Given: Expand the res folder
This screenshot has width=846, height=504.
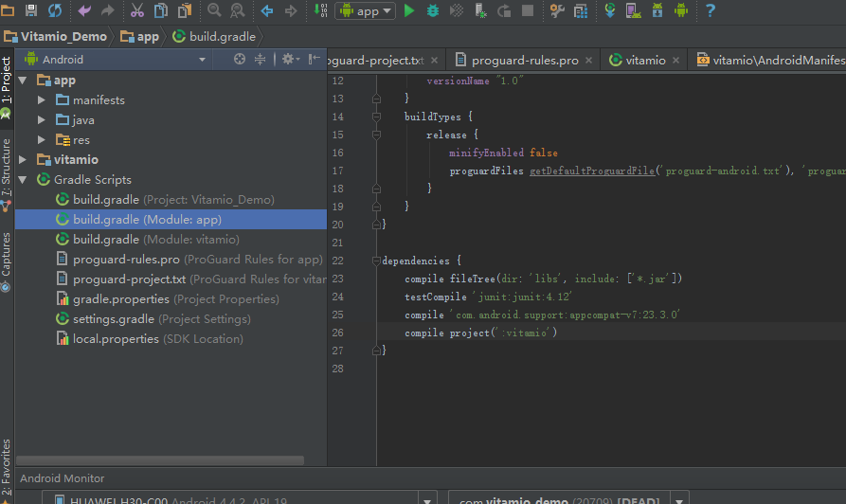Looking at the screenshot, I should pyautogui.click(x=42, y=140).
